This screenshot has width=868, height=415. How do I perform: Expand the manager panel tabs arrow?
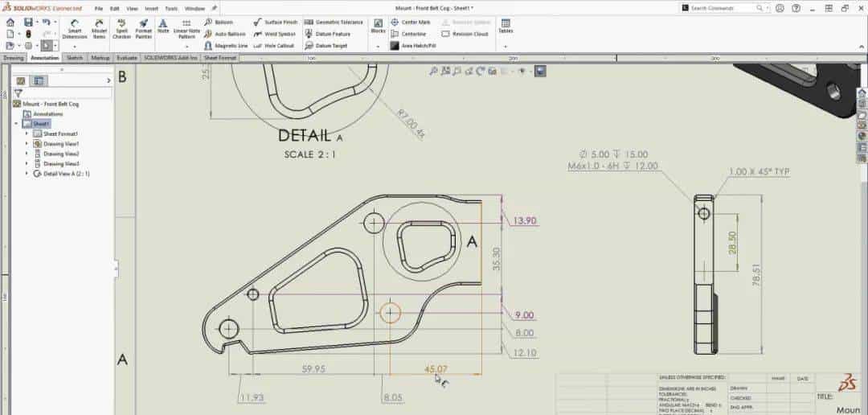click(x=108, y=81)
